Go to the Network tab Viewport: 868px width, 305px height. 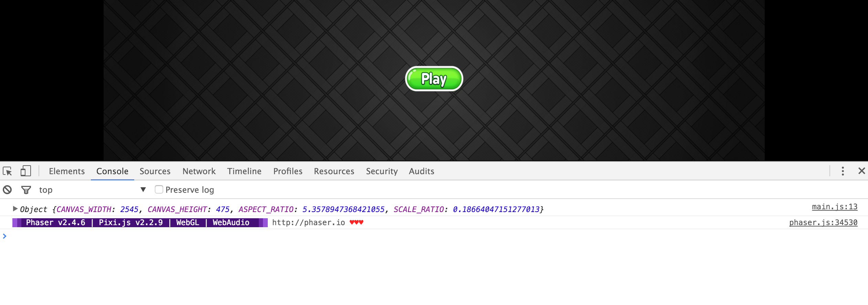point(199,171)
